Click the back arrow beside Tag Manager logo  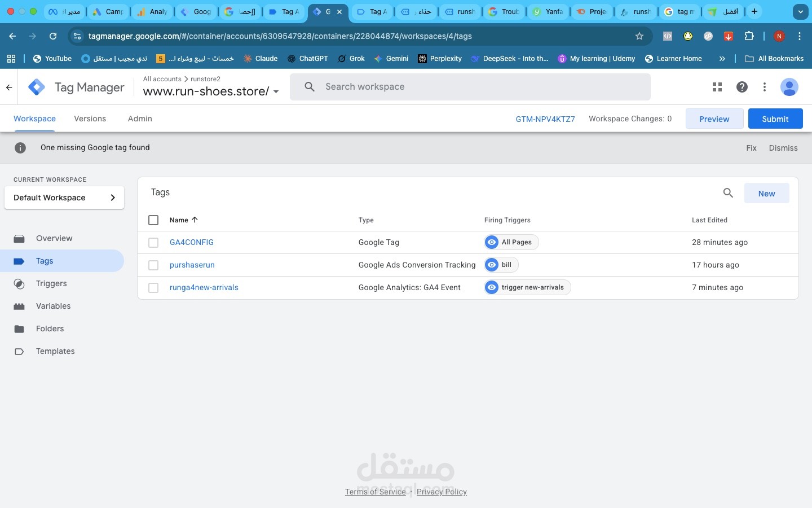coord(9,87)
